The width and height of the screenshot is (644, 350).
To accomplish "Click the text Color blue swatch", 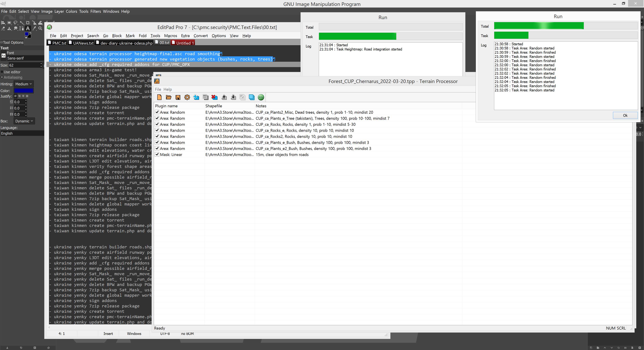I will [23, 91].
